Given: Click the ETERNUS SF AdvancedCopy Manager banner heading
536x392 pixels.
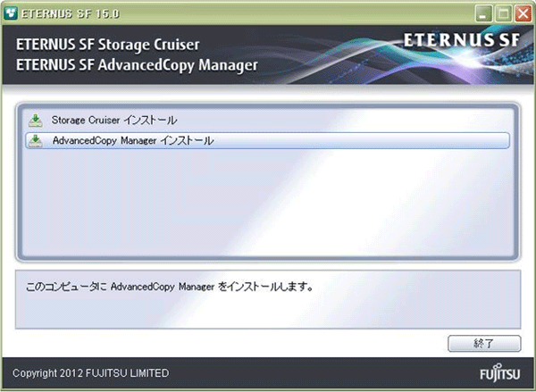Looking at the screenshot, I should (x=137, y=65).
